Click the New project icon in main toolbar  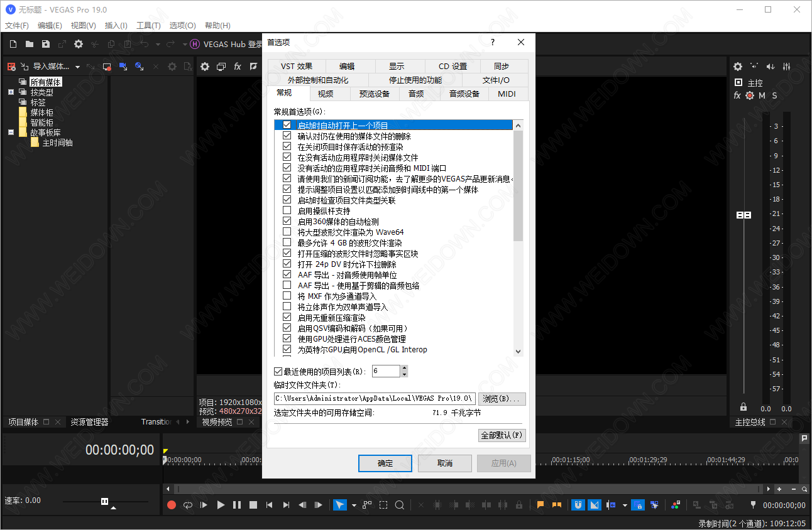click(13, 44)
